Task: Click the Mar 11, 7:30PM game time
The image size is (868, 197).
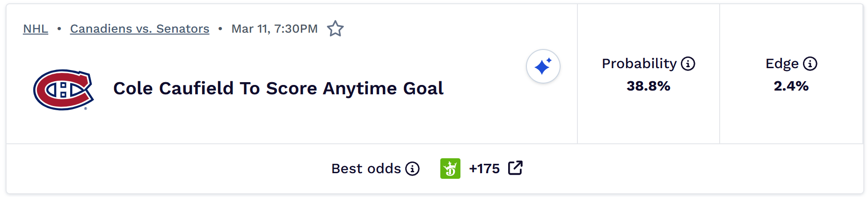Action: coord(274,29)
